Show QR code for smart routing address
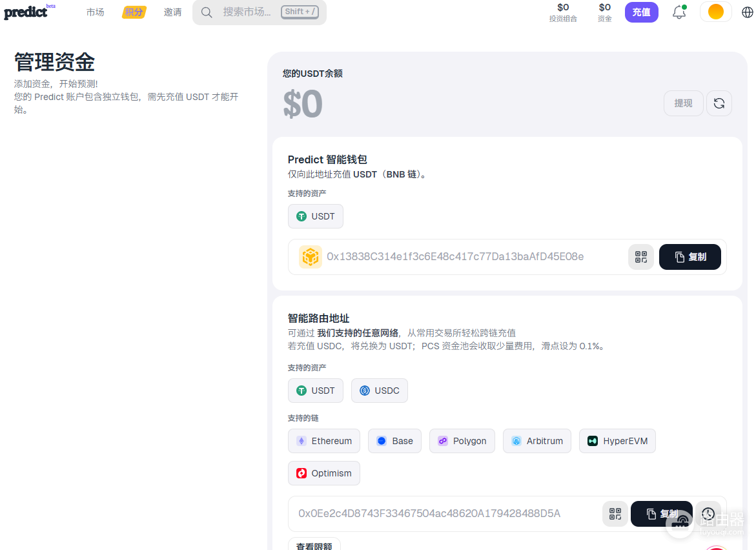 click(x=615, y=514)
